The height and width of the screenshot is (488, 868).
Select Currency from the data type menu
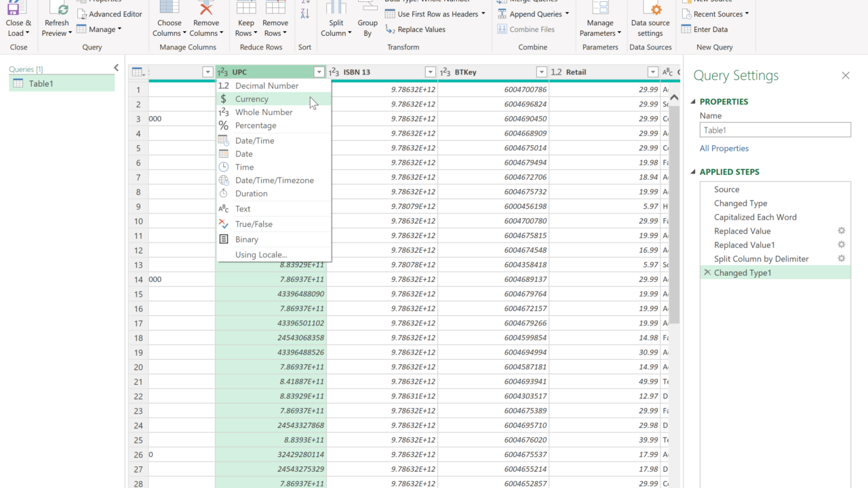pos(252,99)
